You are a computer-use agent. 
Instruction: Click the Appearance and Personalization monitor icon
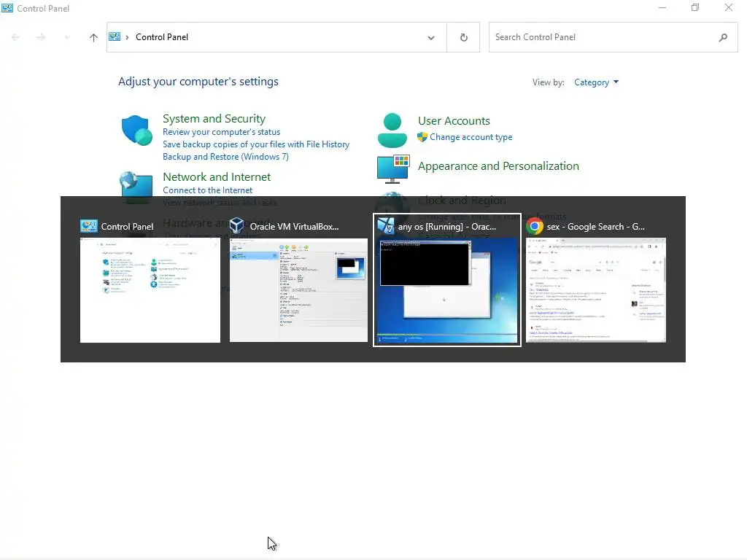click(x=392, y=168)
